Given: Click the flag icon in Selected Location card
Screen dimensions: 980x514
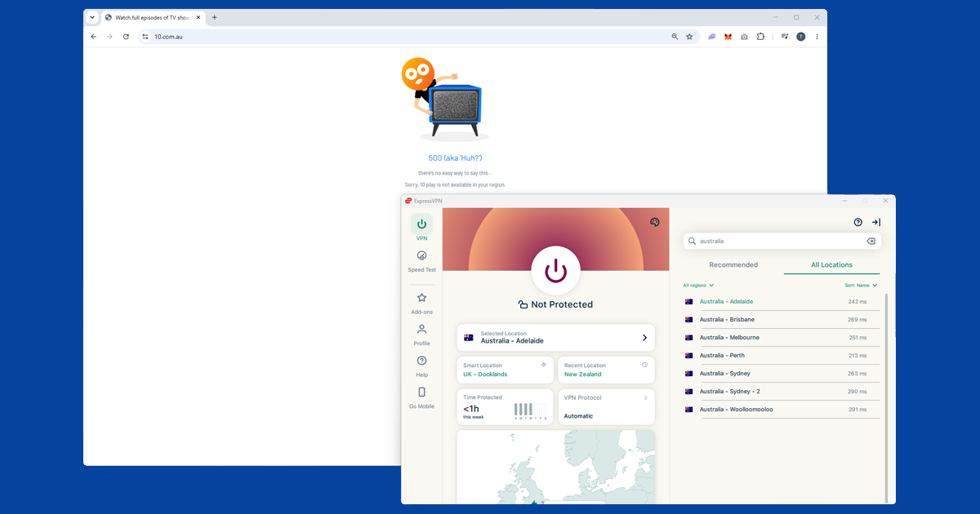Looking at the screenshot, I should (469, 338).
